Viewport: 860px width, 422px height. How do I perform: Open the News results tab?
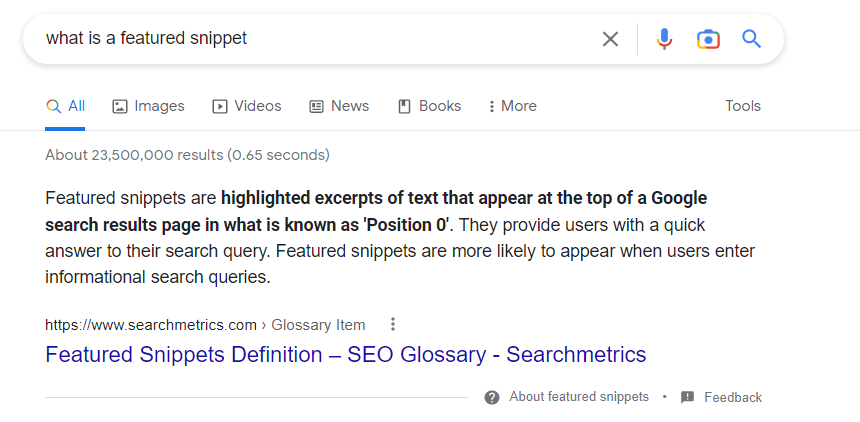pyautogui.click(x=339, y=106)
